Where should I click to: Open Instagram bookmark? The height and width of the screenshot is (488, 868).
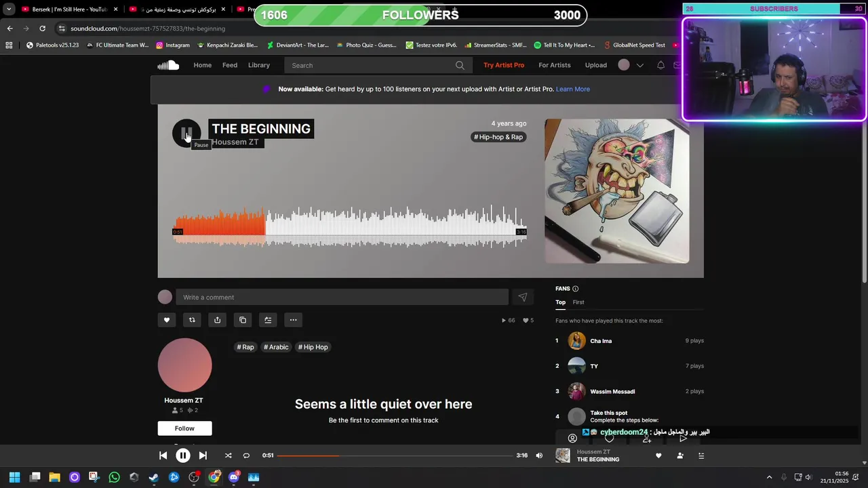[x=173, y=45]
